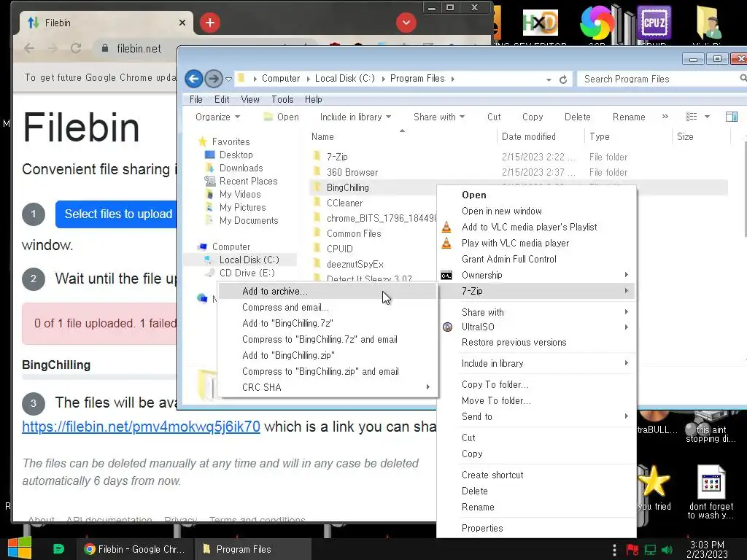Click the Open toolbar button
Image resolution: width=747 pixels, height=560 pixels.
[282, 117]
